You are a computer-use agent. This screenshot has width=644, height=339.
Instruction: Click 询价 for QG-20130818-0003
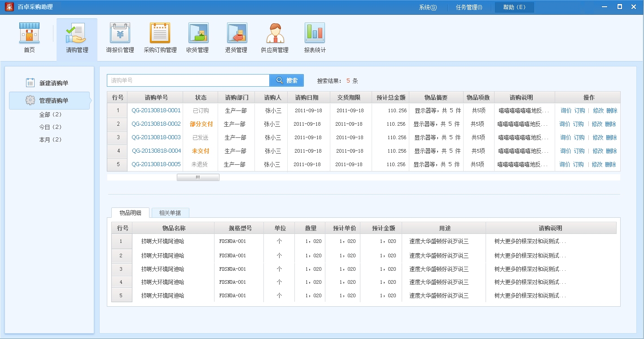(565, 137)
